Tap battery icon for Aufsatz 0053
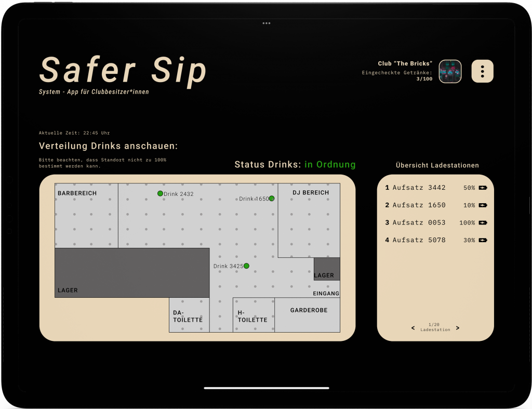Image resolution: width=532 pixels, height=409 pixels. (x=483, y=223)
